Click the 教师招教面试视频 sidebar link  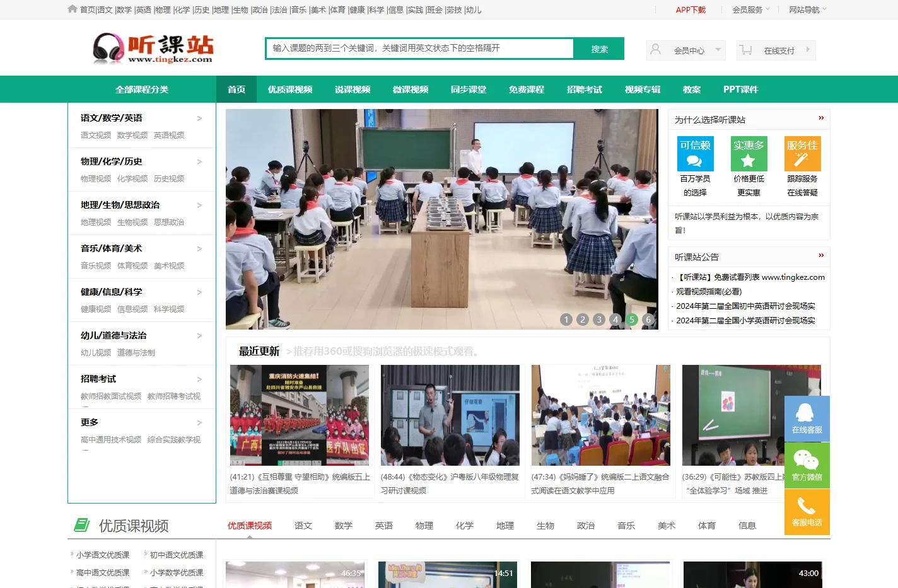(111, 396)
